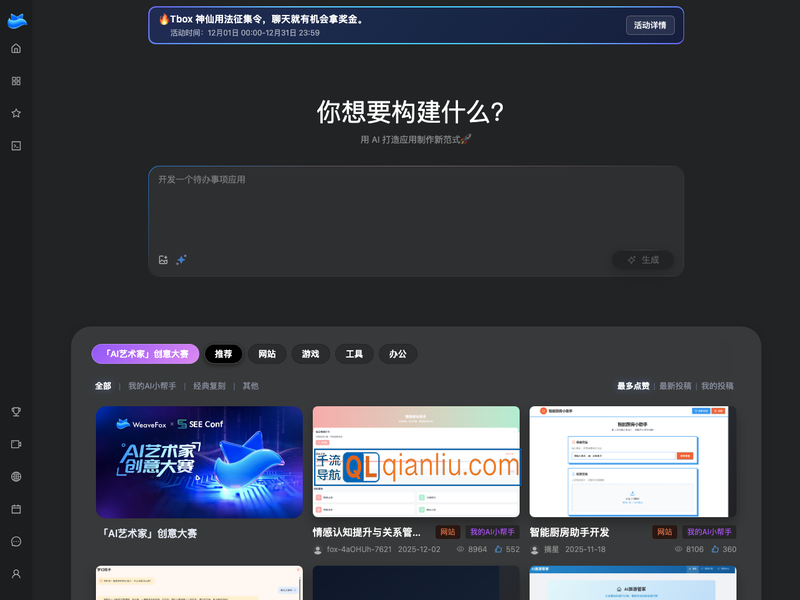800x600 pixels.
Task: Click the upload image icon in prompt box
Action: pos(163,260)
